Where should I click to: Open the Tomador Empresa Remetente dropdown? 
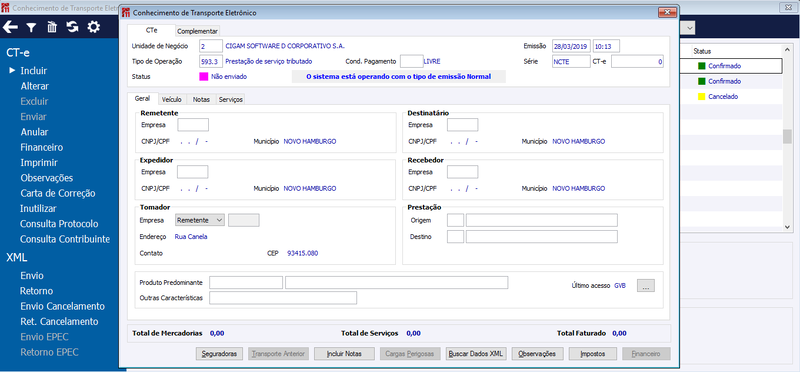pyautogui.click(x=199, y=220)
